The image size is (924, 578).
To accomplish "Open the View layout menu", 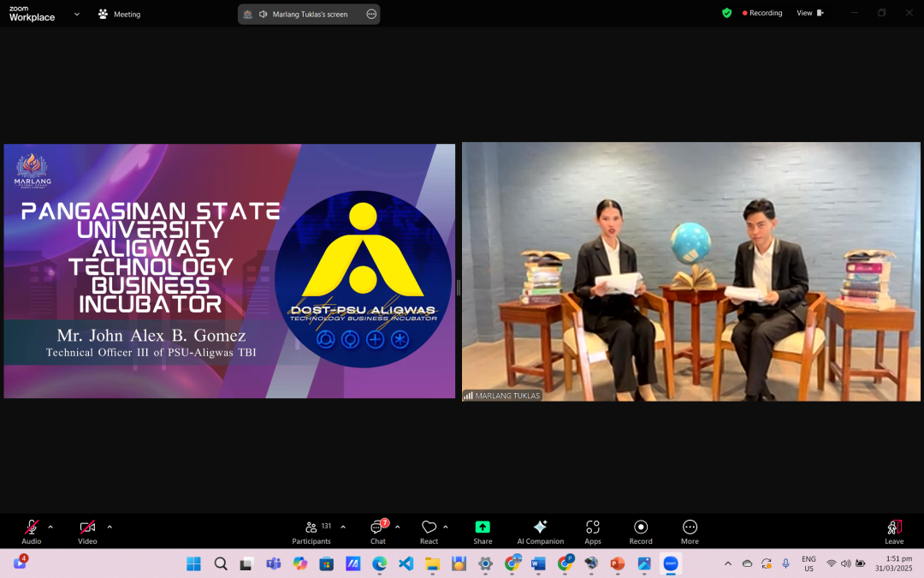I will coord(809,13).
